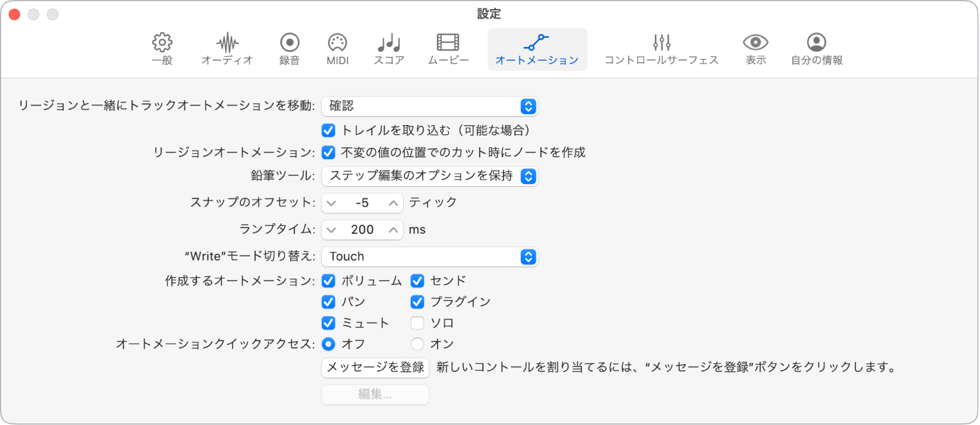
Task: Switch to the オートメーション tab
Action: point(537,49)
